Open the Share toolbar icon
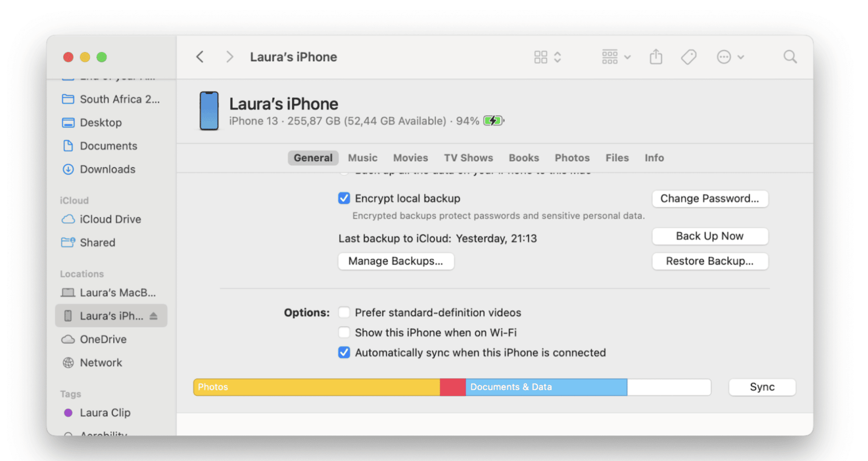This screenshot has height=461, width=868. coord(656,57)
